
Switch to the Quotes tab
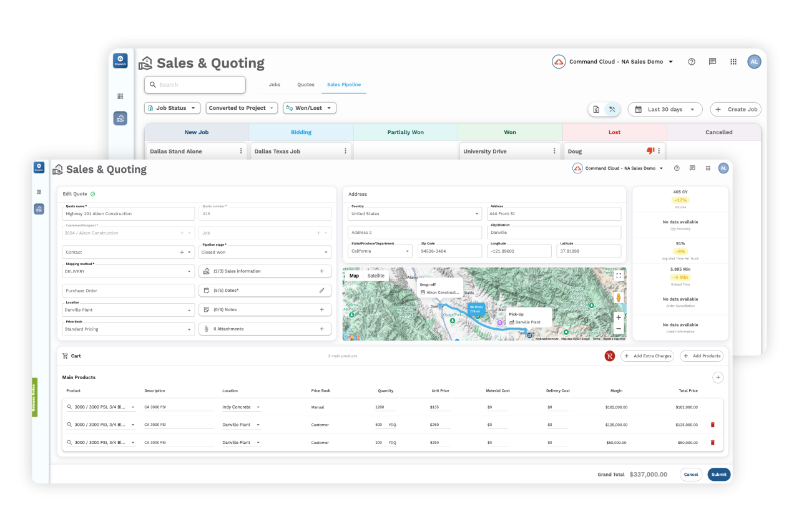[305, 84]
